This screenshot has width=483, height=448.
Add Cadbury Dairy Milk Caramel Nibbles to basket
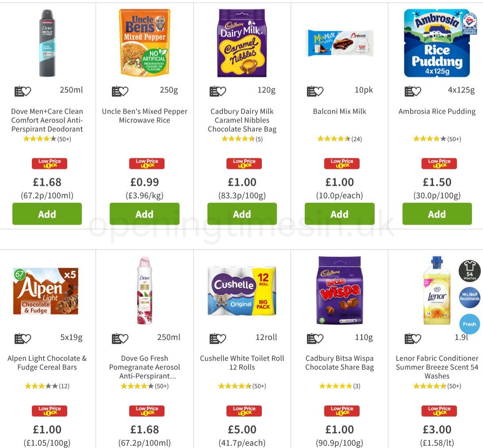point(242,214)
